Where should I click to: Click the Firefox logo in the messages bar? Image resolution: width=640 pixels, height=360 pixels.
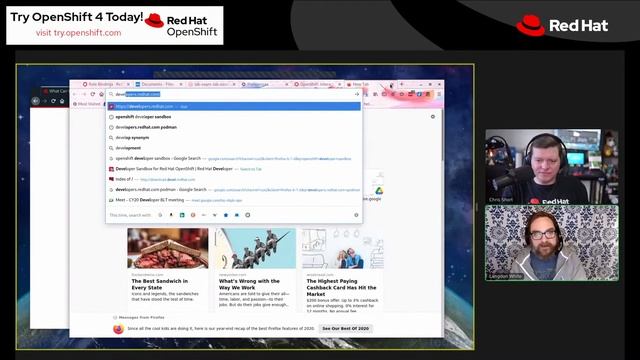118,329
